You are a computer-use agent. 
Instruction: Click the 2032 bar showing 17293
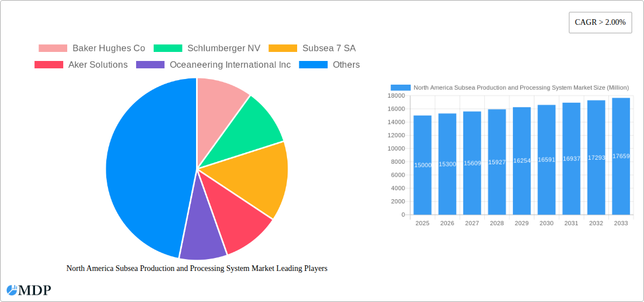tap(596, 157)
